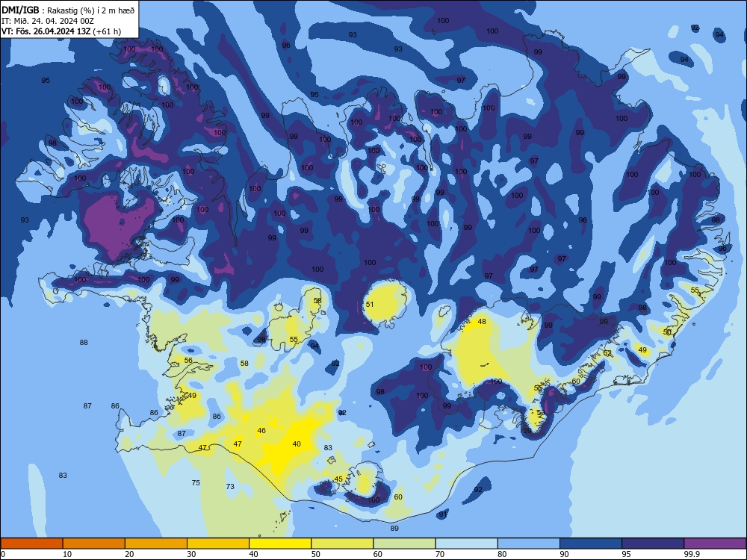Click the pale yellow 50–60 legend swatch

click(342, 544)
